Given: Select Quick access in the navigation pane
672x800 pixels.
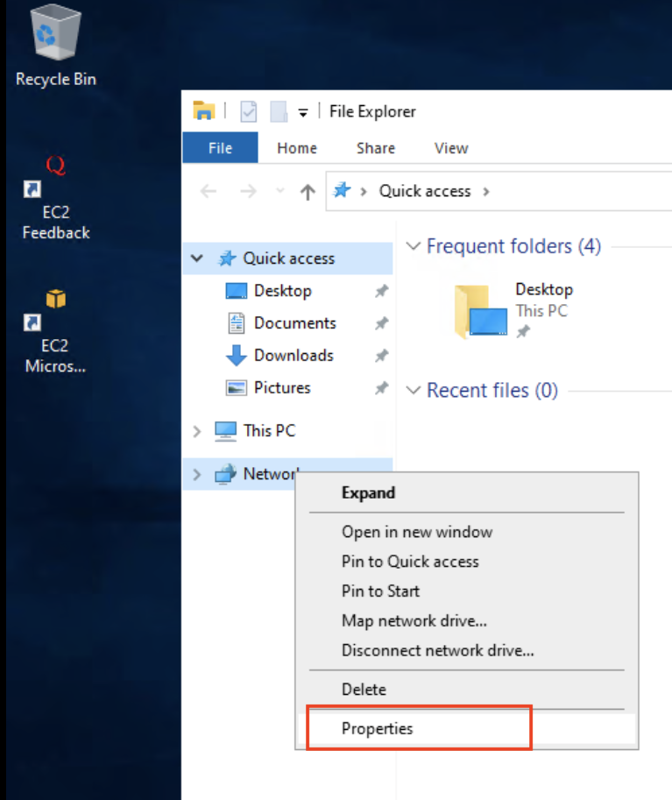Looking at the screenshot, I should point(287,258).
